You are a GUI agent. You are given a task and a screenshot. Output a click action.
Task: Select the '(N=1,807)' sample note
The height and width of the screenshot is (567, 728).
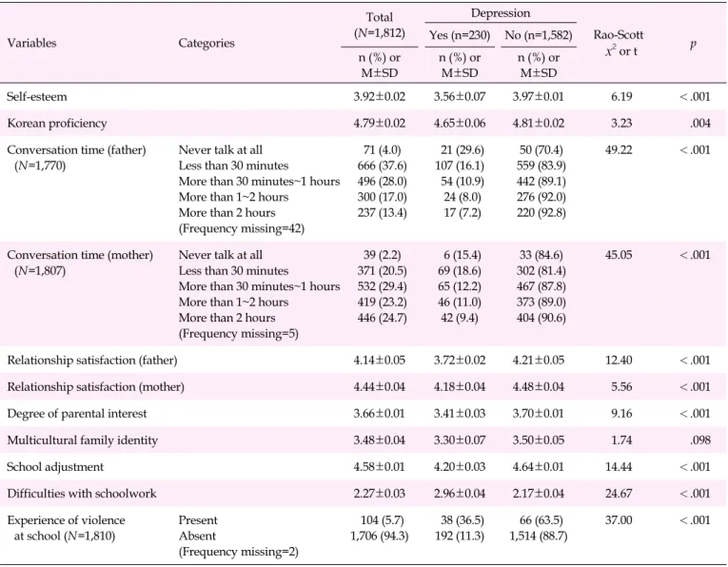point(40,270)
